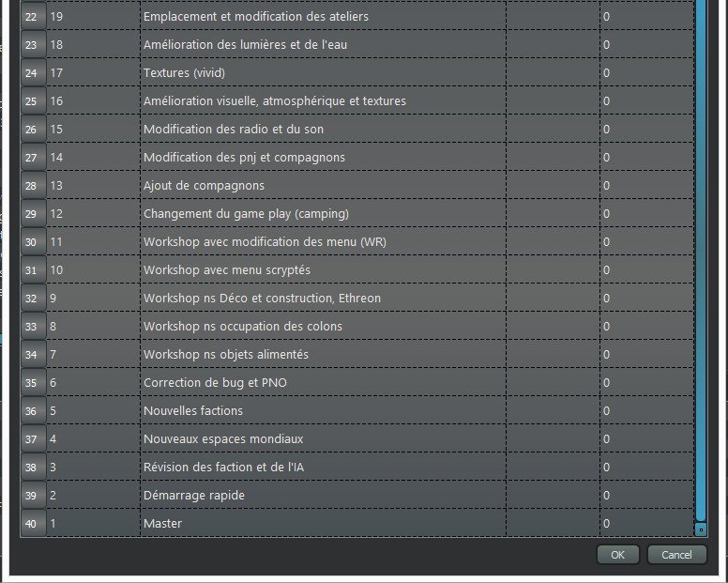This screenshot has height=583, width=728.
Task: Select the Changement du game play (camping) cell
Action: click(x=323, y=214)
